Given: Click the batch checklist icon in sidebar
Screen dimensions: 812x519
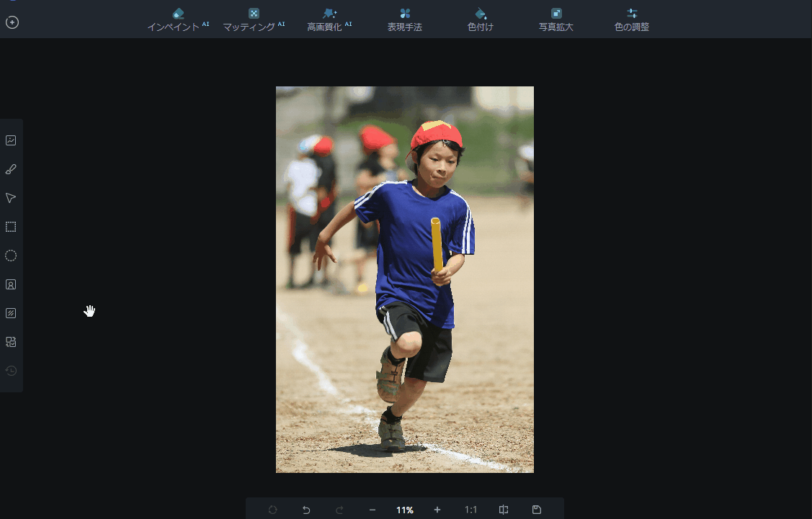Looking at the screenshot, I should pyautogui.click(x=11, y=342).
